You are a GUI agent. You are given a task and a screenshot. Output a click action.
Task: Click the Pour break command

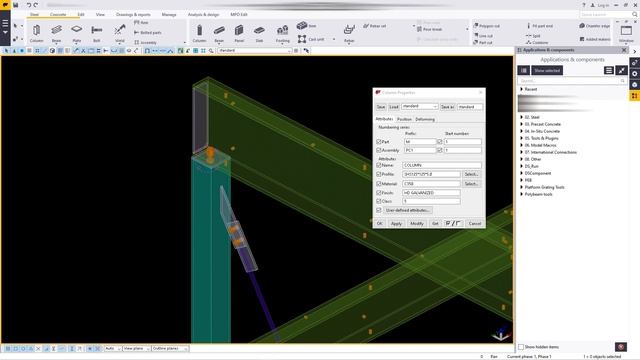point(429,29)
